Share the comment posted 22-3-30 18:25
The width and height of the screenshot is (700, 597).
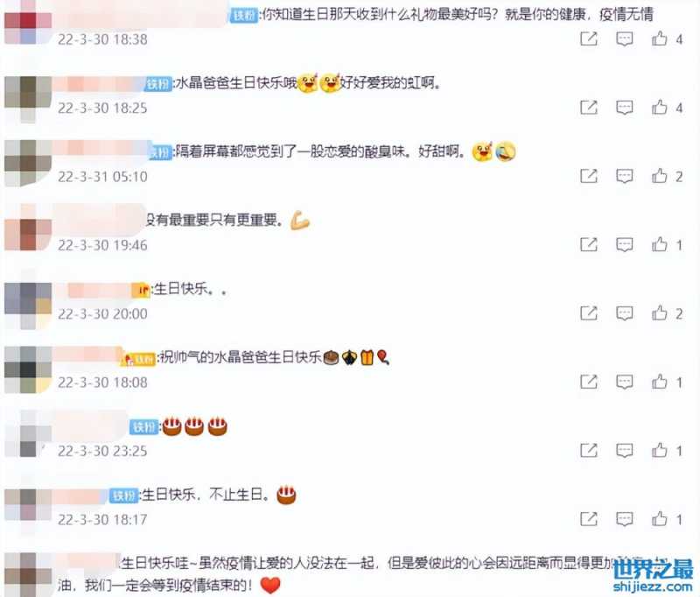[588, 107]
